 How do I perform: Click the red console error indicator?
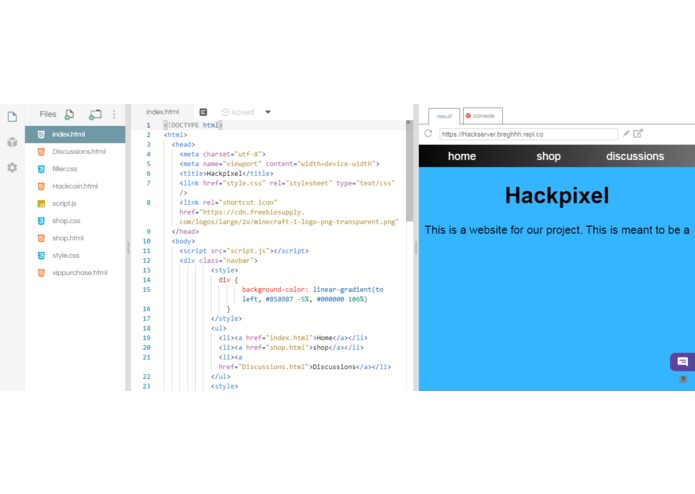[468, 116]
